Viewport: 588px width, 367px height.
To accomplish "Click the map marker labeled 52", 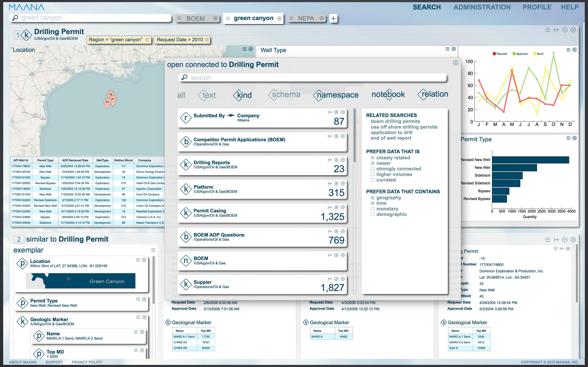I will pos(107,102).
